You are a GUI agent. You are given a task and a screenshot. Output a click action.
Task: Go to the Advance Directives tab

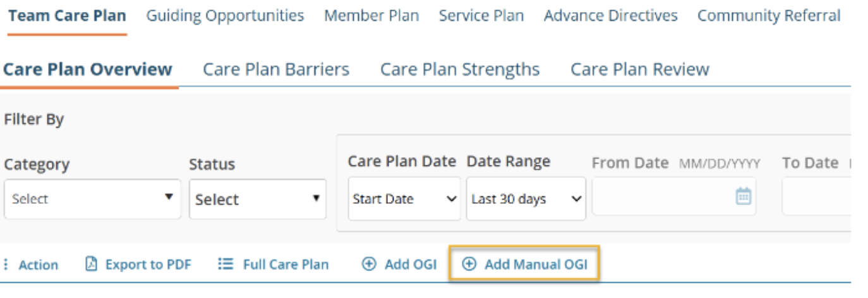[x=610, y=16]
